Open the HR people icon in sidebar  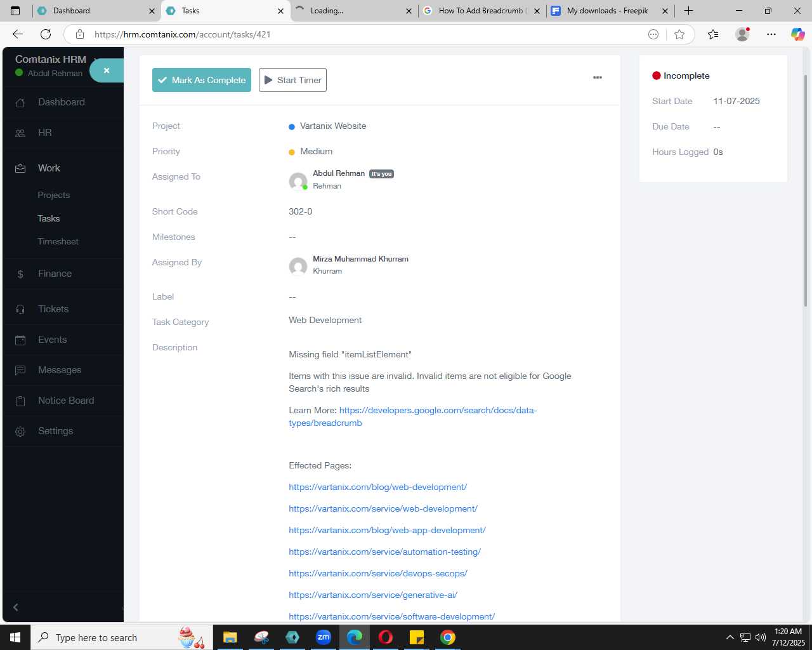[x=20, y=133]
